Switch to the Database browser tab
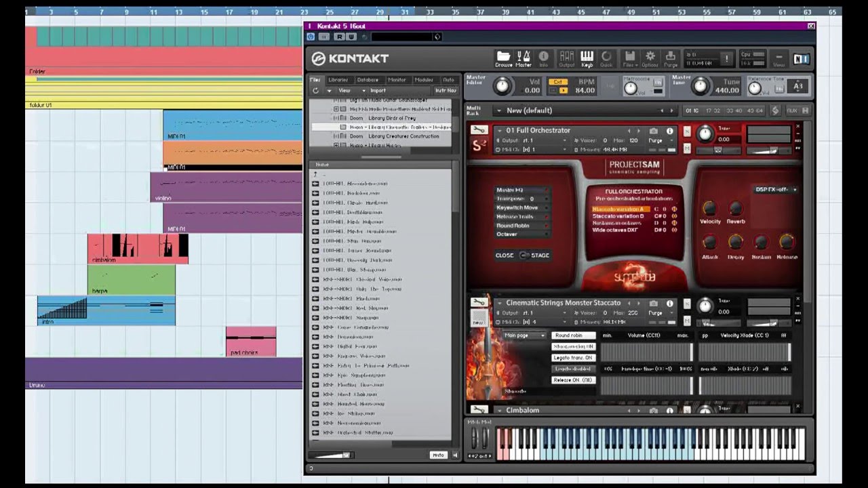 tap(368, 80)
